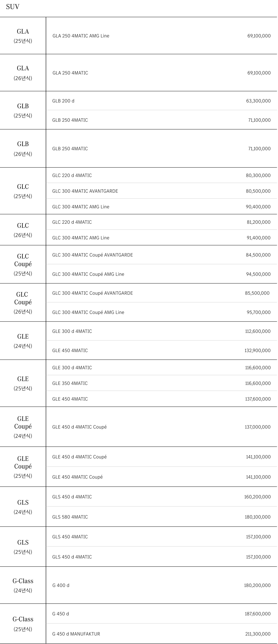
Task: Click GLE 450 4MATIC Coupé model
Action: click(77, 477)
